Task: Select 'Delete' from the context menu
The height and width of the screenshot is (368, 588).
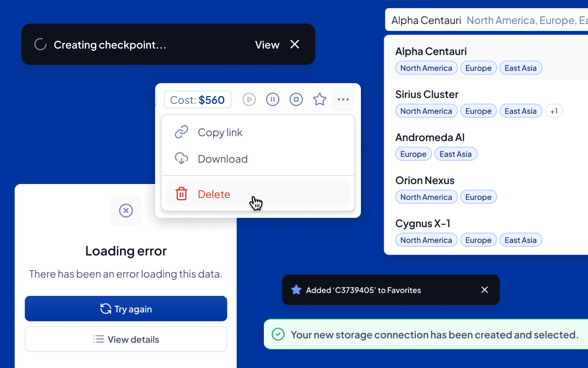Action: (x=214, y=194)
